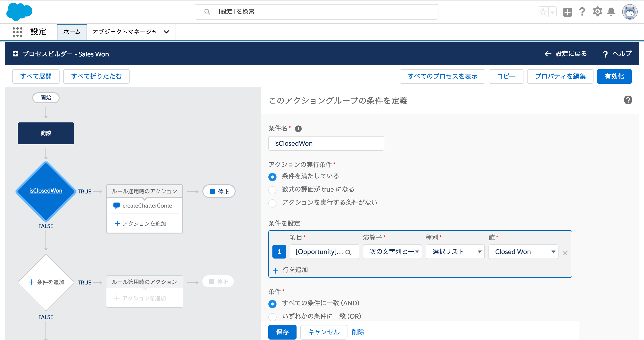
Task: Click the search magnifier icon in setup search
Action: point(207,12)
